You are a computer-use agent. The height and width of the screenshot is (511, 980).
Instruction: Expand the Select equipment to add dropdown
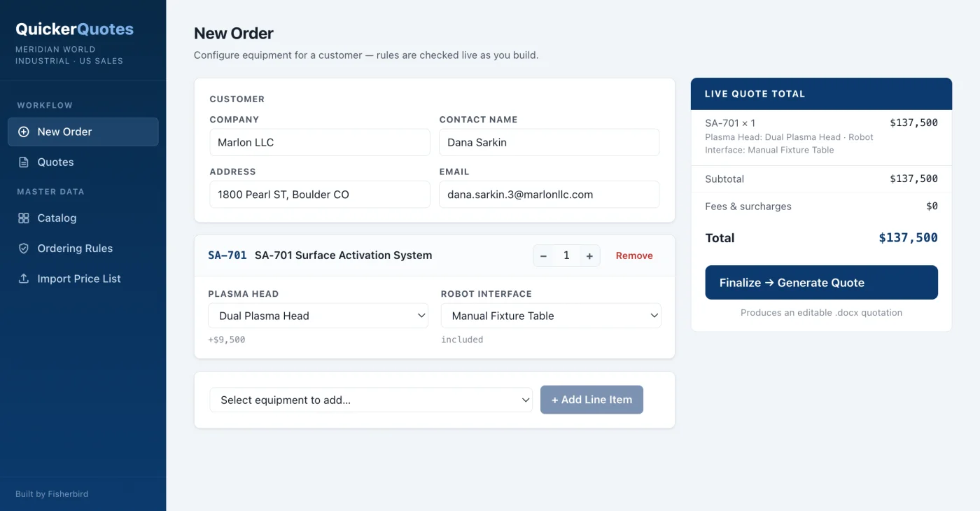(x=371, y=400)
